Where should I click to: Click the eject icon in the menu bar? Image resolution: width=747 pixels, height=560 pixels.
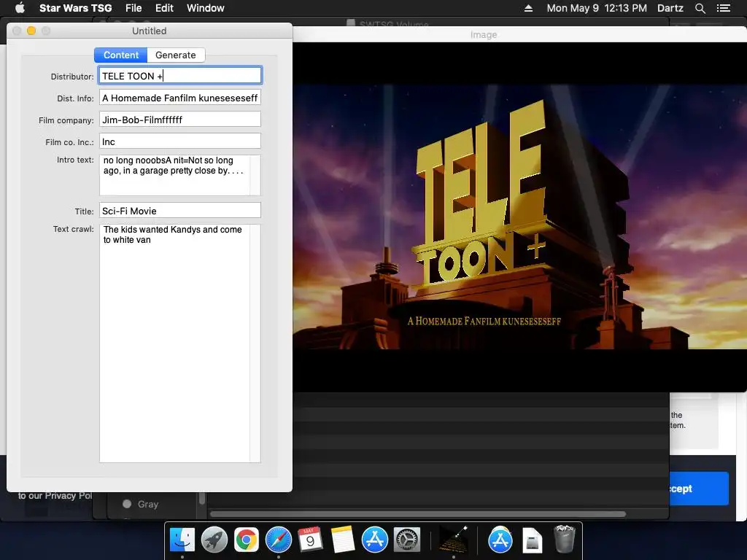(x=528, y=8)
